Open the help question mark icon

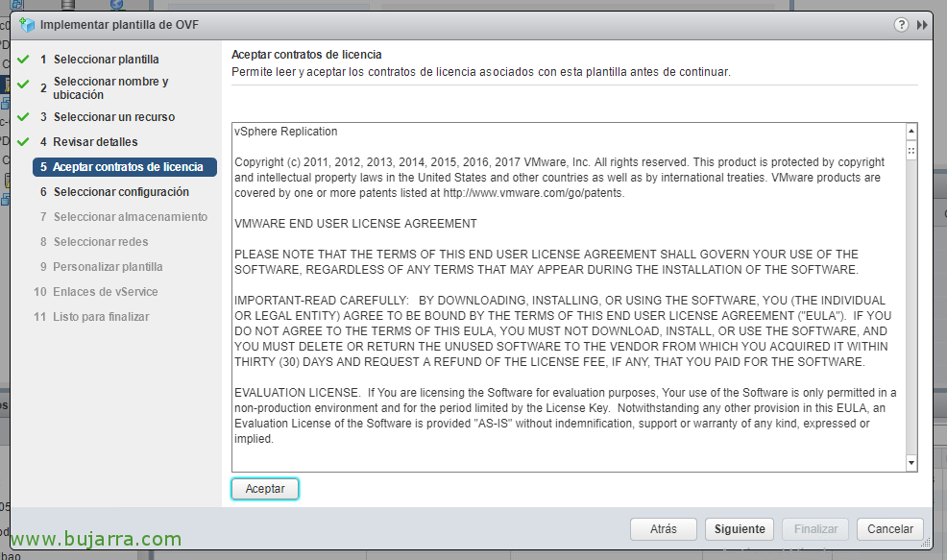tap(901, 25)
